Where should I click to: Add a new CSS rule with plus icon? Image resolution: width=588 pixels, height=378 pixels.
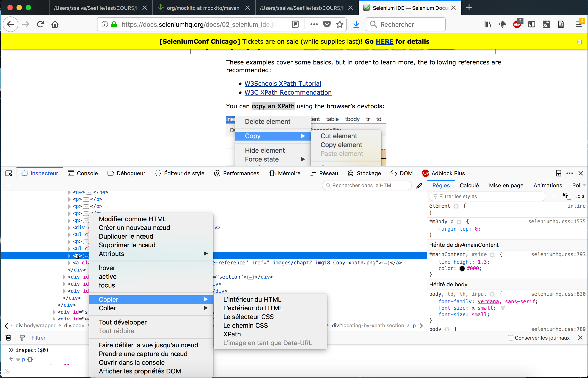click(554, 196)
